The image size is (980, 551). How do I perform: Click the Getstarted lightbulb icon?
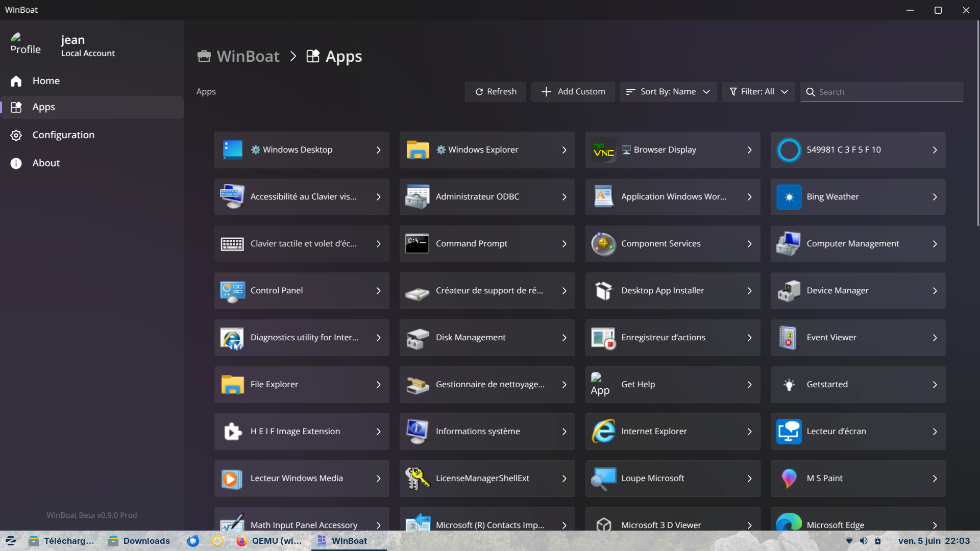[x=789, y=385]
